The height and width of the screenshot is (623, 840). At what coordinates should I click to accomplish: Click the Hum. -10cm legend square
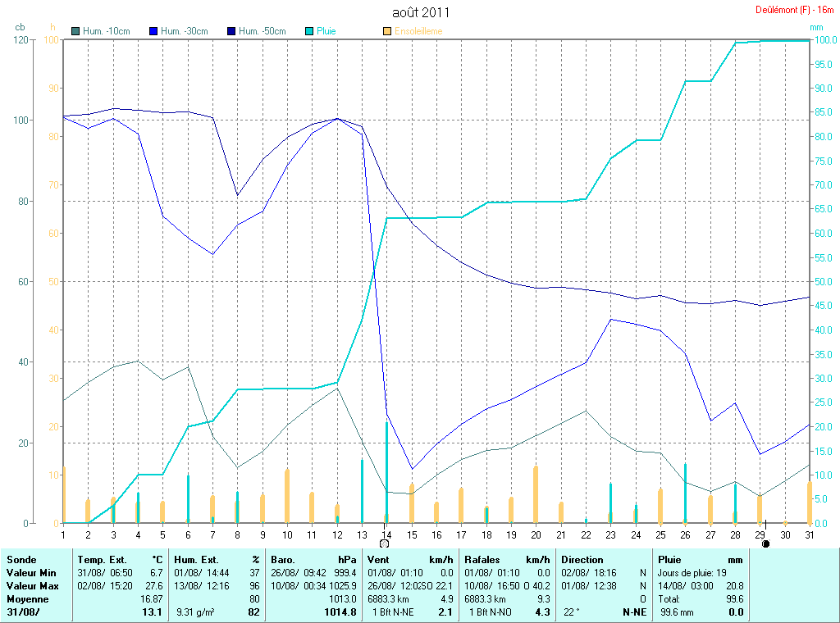[x=76, y=31]
